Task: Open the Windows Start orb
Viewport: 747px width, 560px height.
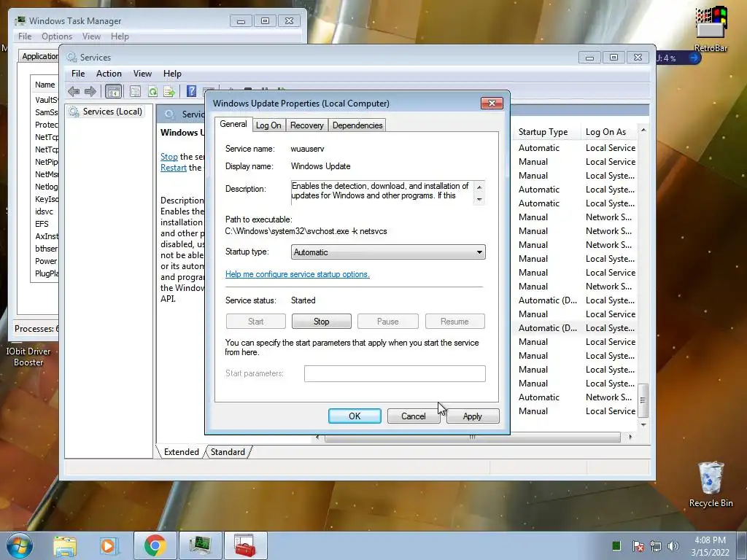Action: click(19, 545)
